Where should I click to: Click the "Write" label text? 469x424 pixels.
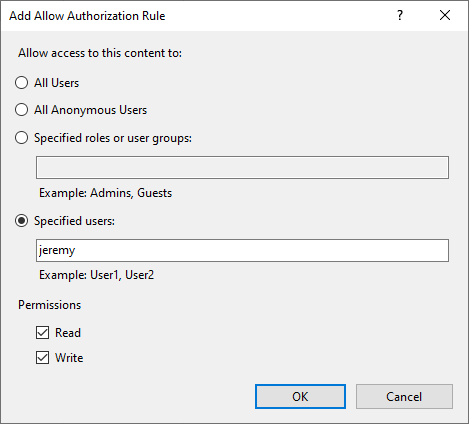click(69, 358)
